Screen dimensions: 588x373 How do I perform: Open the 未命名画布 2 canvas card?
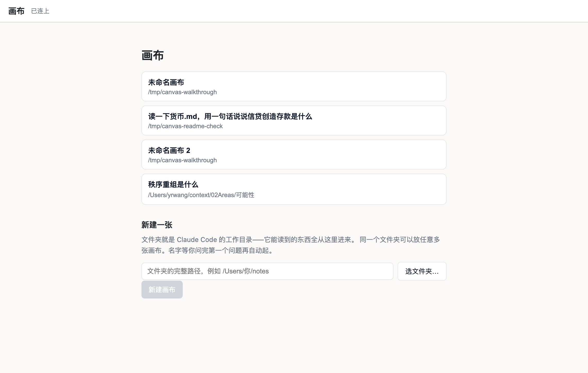(294, 155)
